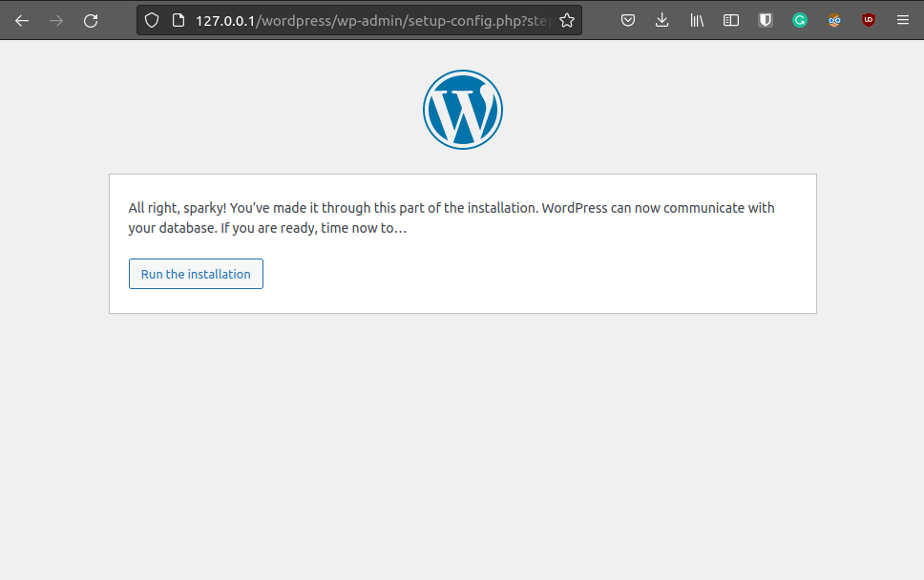Click Run the installation button
Image resolution: width=924 pixels, height=580 pixels.
point(196,274)
